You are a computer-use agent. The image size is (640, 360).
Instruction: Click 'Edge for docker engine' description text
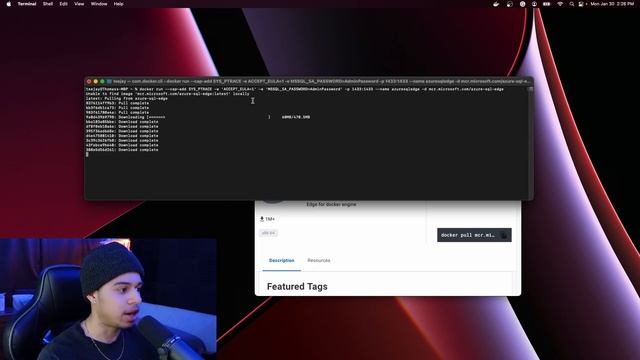pyautogui.click(x=331, y=204)
